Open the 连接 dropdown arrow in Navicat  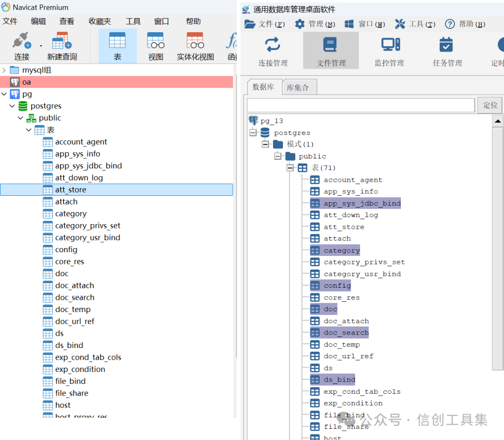click(41, 46)
